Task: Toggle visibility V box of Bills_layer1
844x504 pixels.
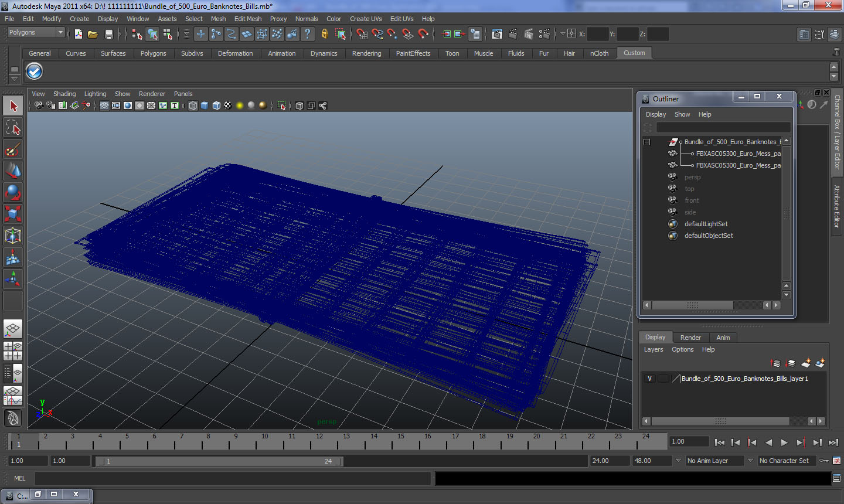Action: pyautogui.click(x=649, y=379)
